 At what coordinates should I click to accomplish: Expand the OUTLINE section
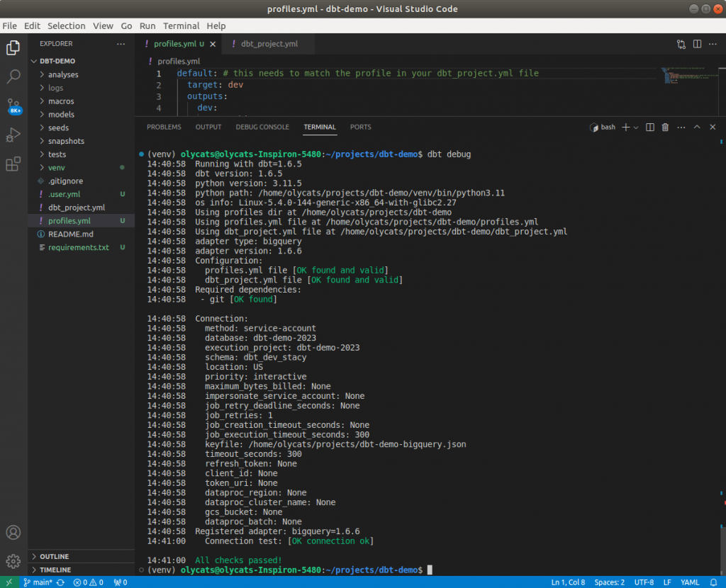click(x=82, y=557)
